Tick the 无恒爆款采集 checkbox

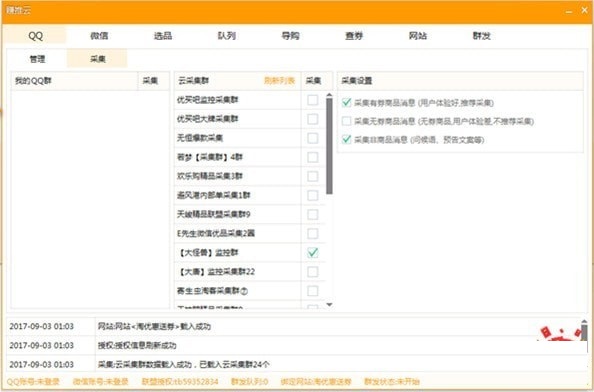[x=313, y=138]
